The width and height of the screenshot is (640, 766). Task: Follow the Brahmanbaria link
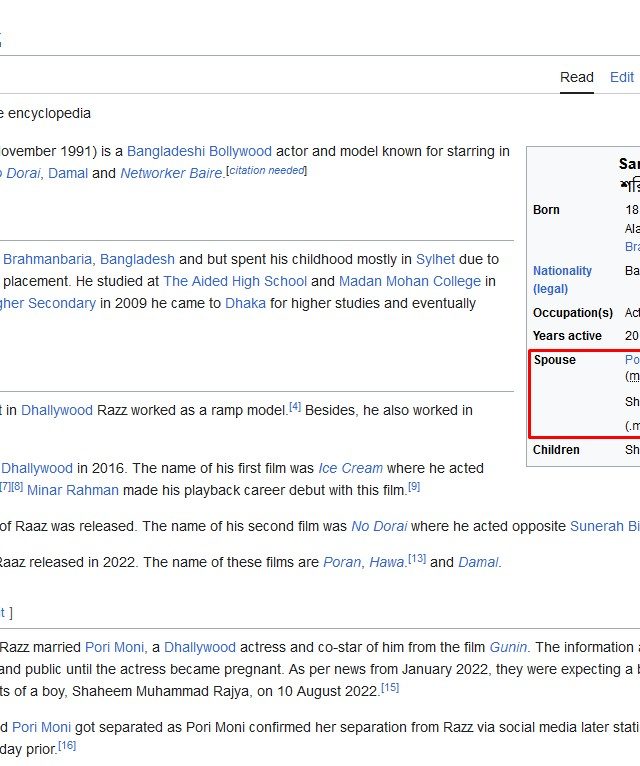(49, 259)
